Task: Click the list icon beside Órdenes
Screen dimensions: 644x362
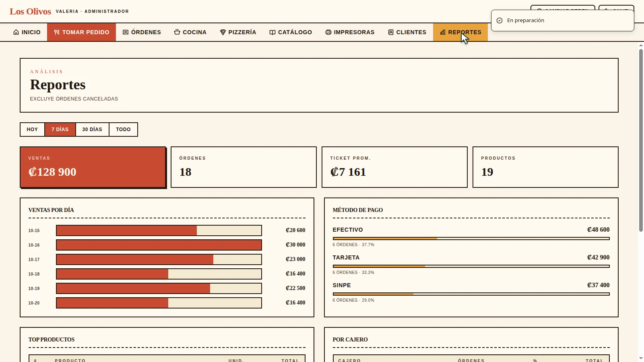Action: (x=126, y=32)
